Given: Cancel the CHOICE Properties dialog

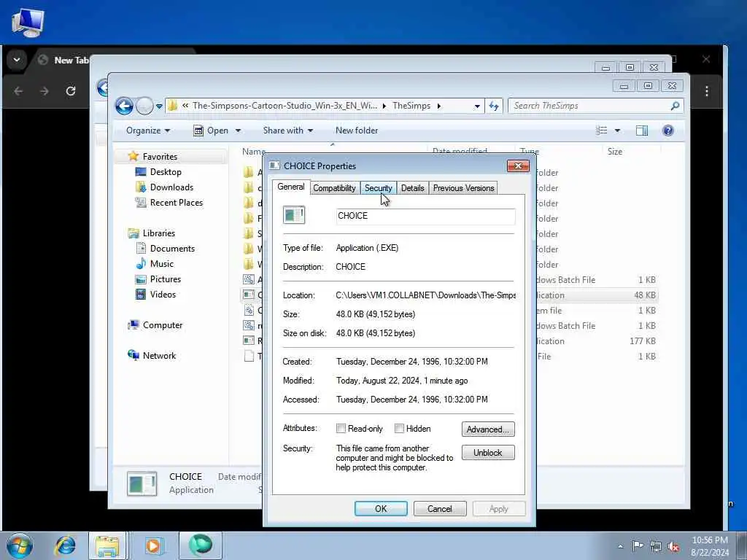Looking at the screenshot, I should point(440,508).
